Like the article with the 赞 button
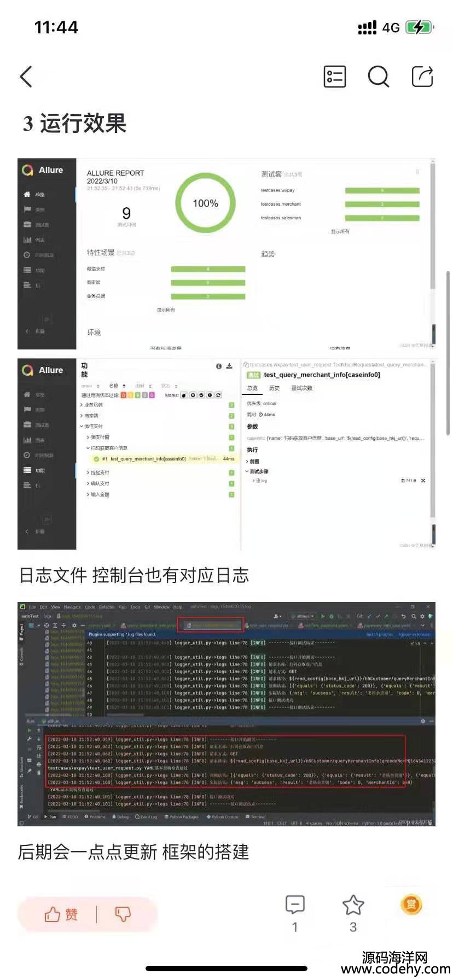Screen dimensions: 453x980 click(x=61, y=914)
